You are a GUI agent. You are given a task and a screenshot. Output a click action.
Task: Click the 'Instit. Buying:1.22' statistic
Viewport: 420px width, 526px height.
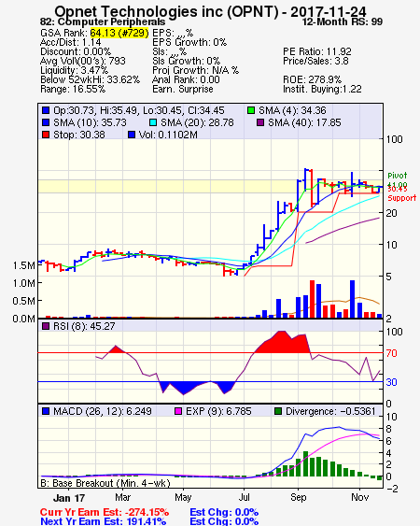pyautogui.click(x=322, y=90)
